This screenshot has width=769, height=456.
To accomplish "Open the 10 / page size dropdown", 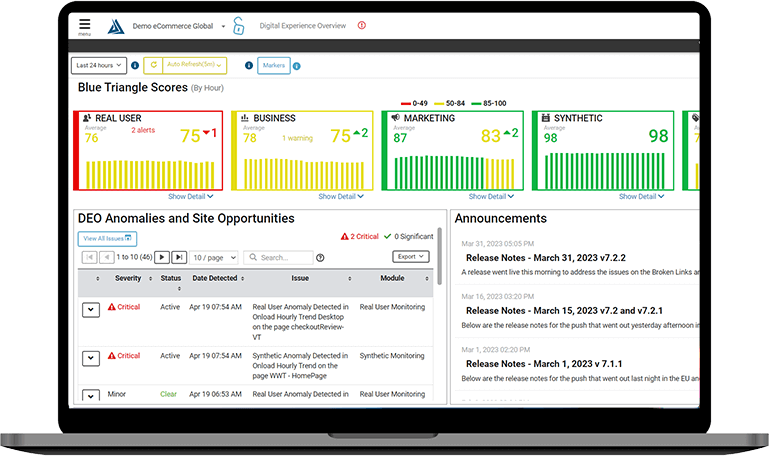I will [214, 257].
